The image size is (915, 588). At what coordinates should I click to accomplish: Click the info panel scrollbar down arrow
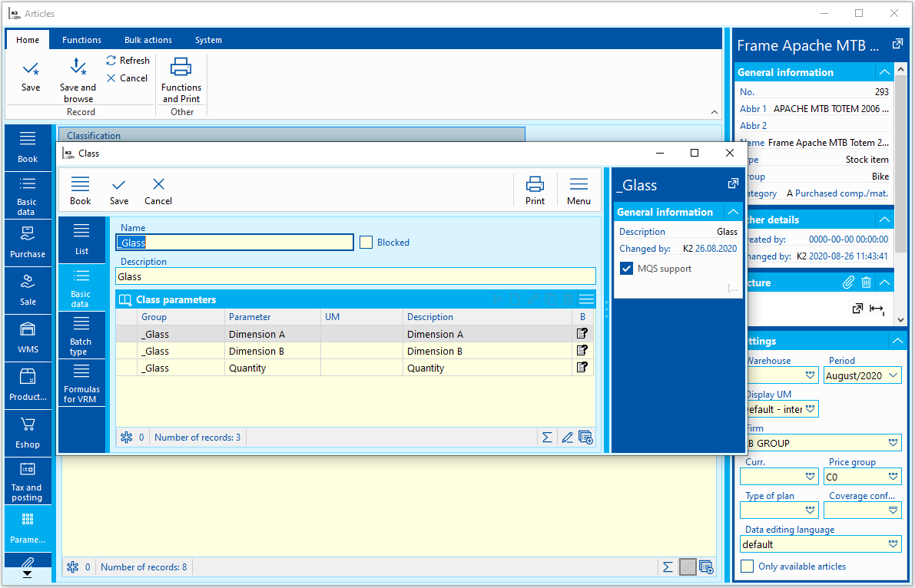[900, 319]
